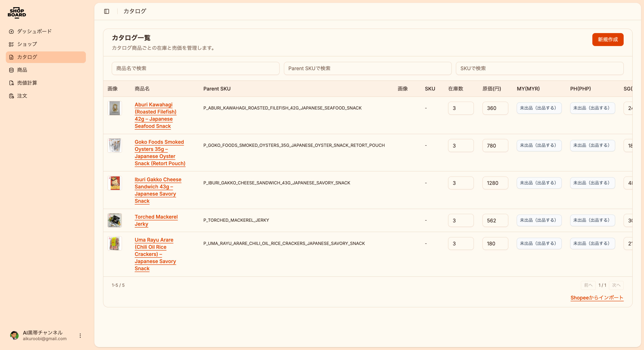Focus the Parent SKUで検索 field
644x350 pixels.
367,68
